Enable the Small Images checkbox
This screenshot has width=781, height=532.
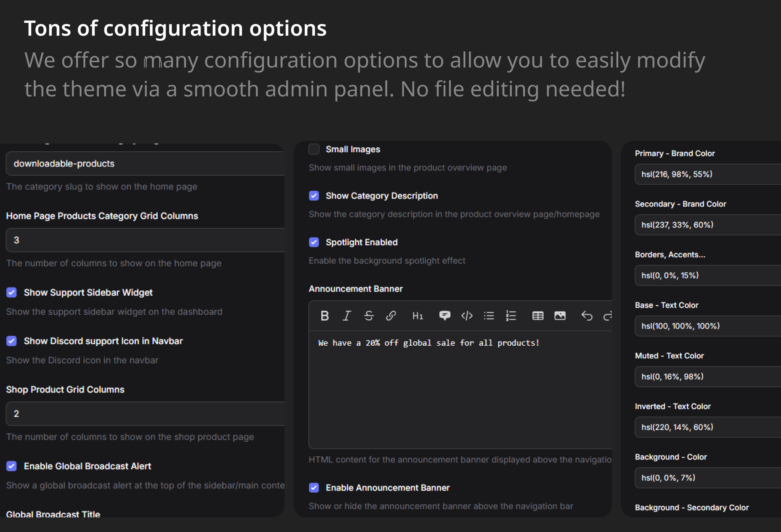point(314,149)
